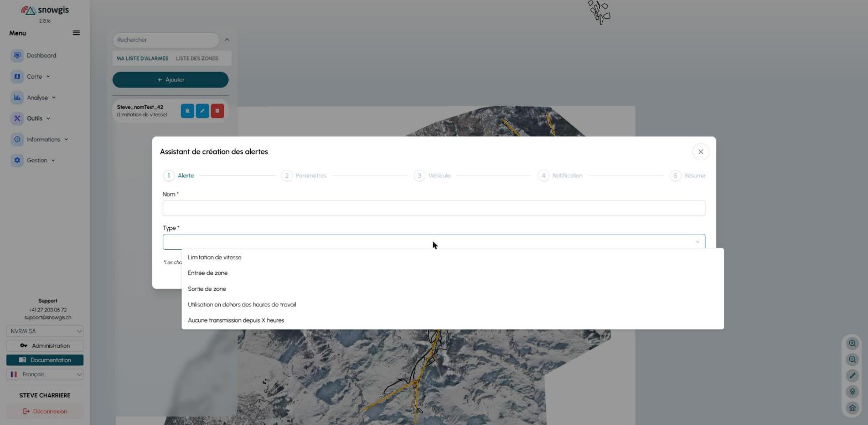Open the map layers tool
Image resolution: width=868 pixels, height=425 pixels.
[852, 392]
